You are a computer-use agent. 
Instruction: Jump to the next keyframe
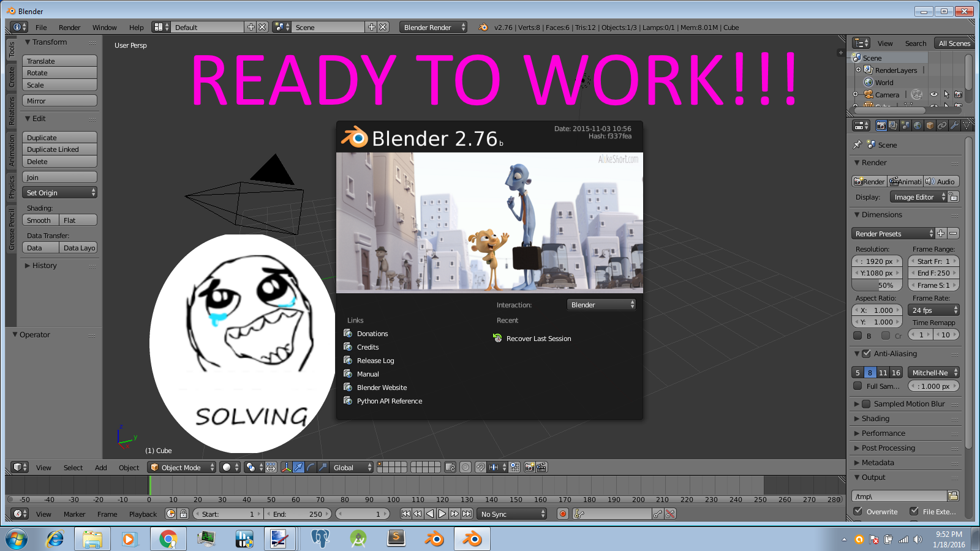click(x=454, y=514)
